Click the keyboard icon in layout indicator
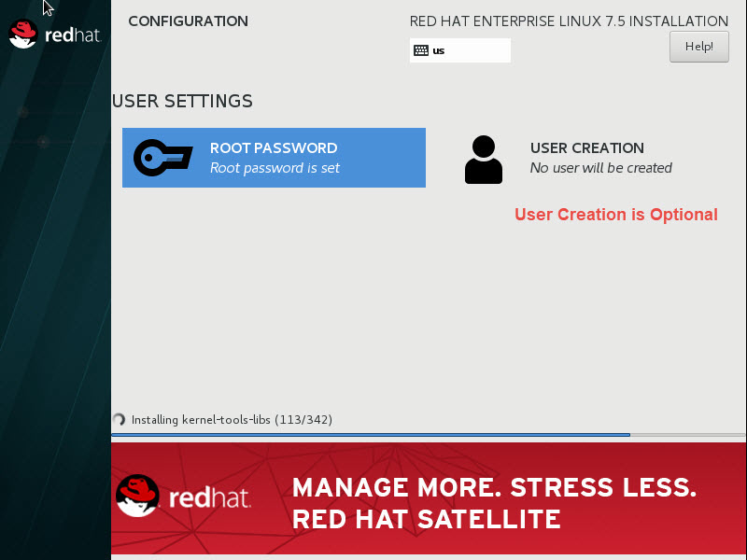 coord(421,50)
